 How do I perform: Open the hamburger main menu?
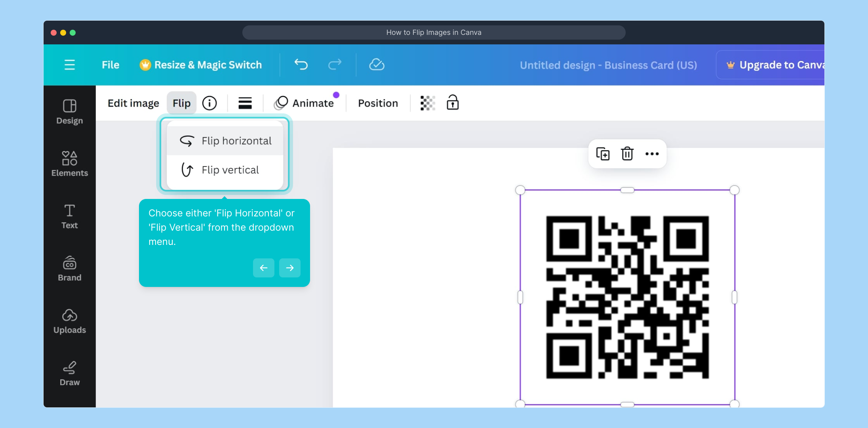tap(70, 65)
